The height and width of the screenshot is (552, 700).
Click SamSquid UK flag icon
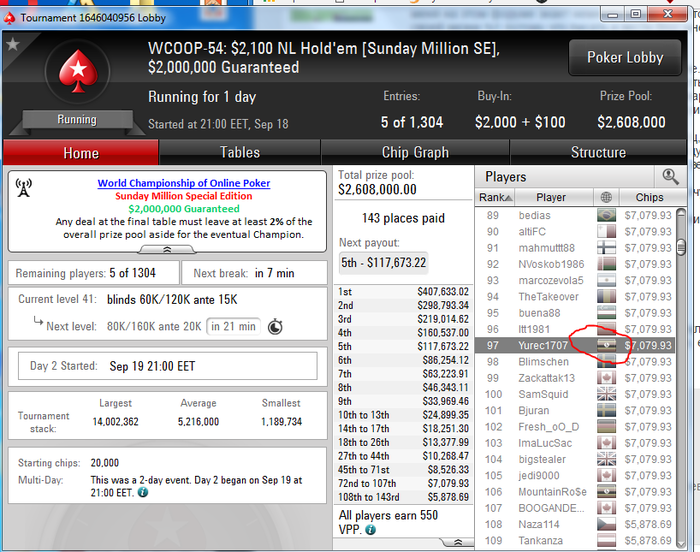point(606,394)
